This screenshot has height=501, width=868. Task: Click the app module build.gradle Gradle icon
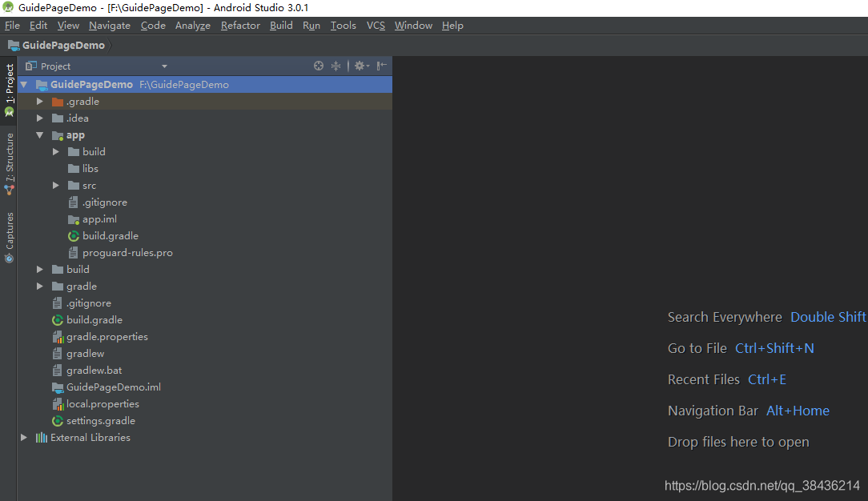point(73,236)
